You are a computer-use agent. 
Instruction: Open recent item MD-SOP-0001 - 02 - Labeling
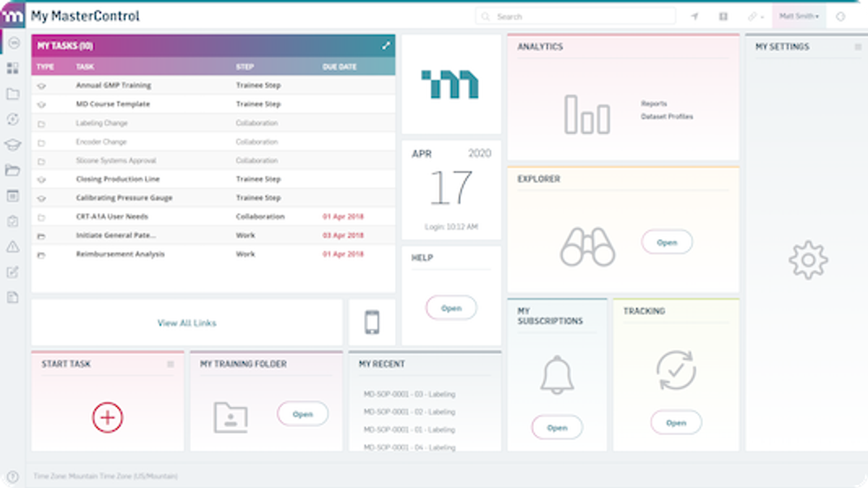[x=409, y=412]
